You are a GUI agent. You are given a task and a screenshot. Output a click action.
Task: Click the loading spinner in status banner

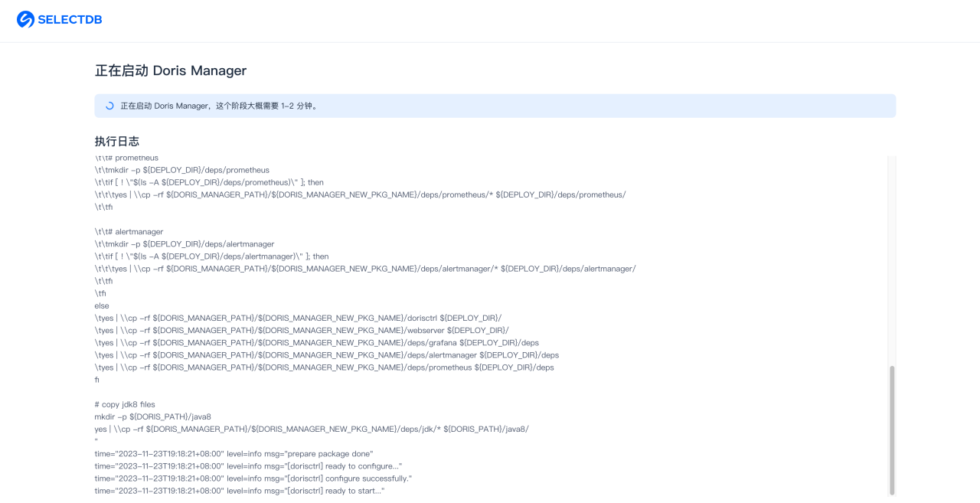pos(109,106)
